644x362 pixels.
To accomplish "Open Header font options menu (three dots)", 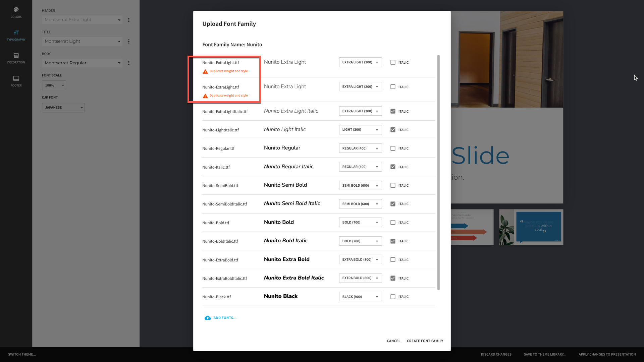I will click(x=129, y=20).
